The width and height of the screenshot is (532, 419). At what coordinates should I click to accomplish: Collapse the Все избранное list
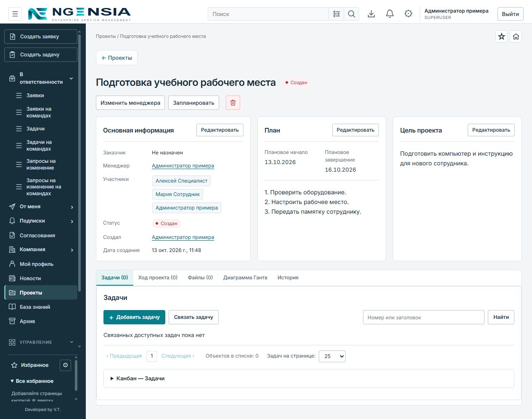pos(32,381)
